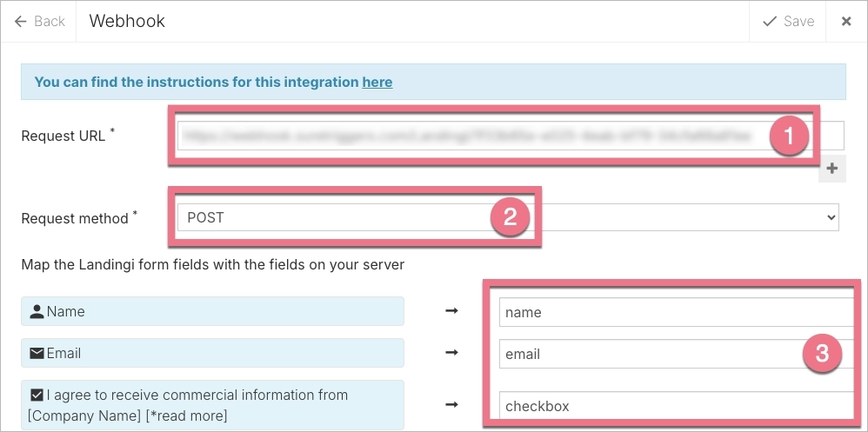Click the Save checkmark button

coord(788,21)
